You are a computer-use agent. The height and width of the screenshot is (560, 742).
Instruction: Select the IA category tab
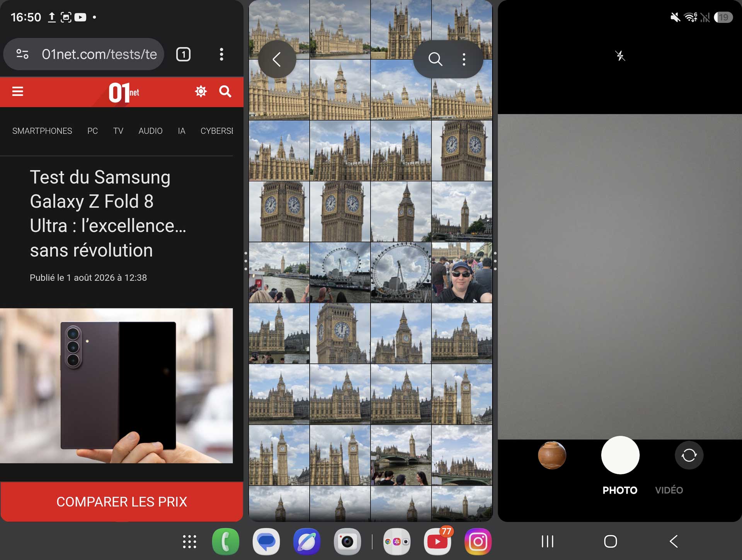pos(182,131)
